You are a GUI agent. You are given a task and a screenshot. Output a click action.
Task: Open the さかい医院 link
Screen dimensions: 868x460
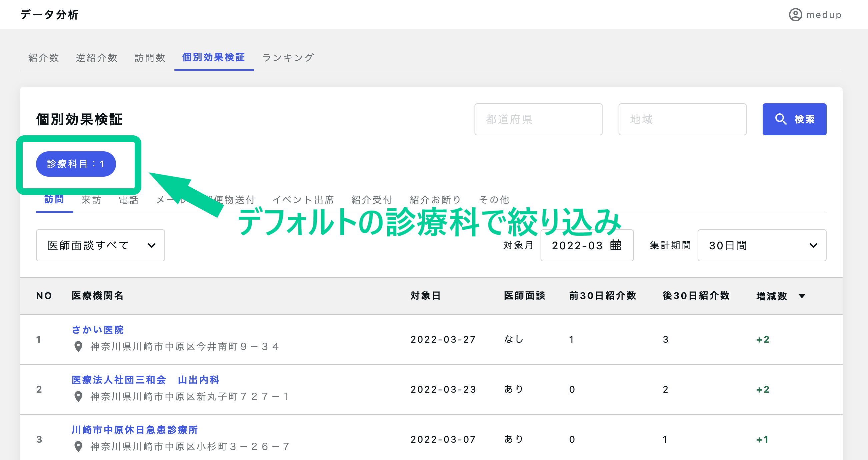point(98,330)
